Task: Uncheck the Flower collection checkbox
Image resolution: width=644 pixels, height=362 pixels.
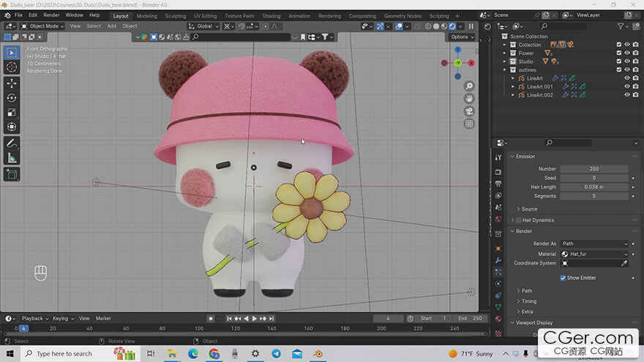Action: click(619, 53)
